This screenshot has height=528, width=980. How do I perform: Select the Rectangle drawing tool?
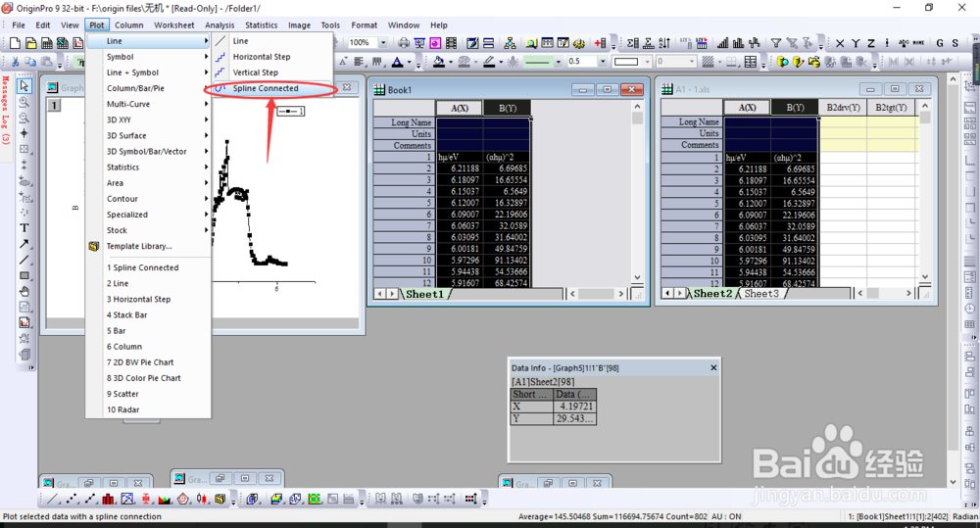(x=24, y=275)
